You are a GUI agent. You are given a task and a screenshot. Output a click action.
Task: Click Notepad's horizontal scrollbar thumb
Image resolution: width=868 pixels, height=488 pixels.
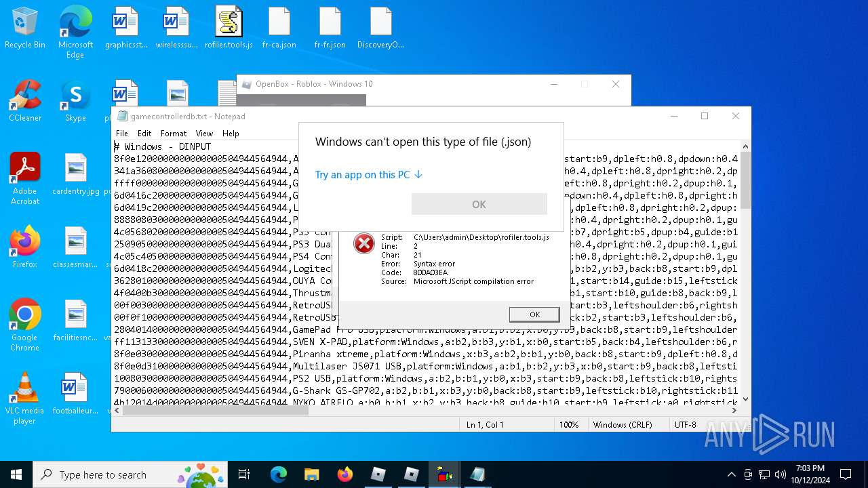coord(216,410)
